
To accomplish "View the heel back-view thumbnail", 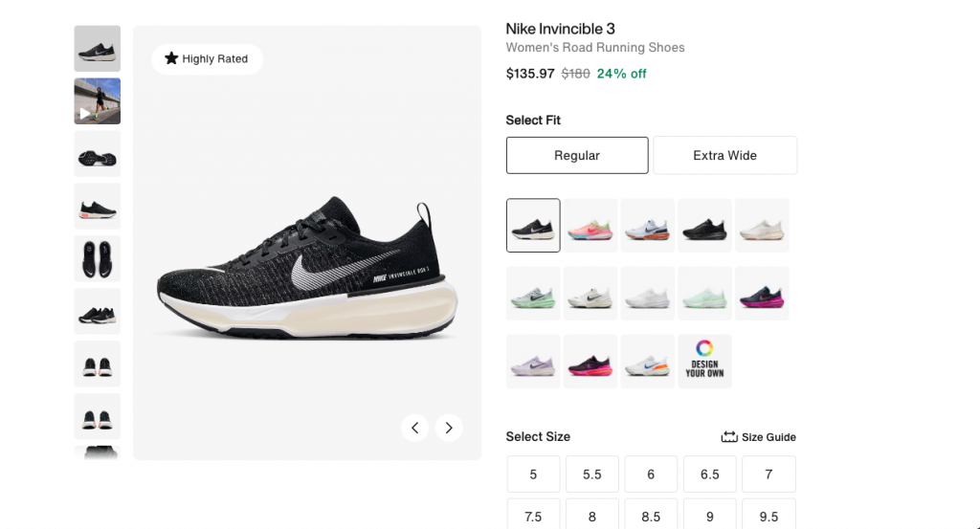I will click(x=98, y=364).
